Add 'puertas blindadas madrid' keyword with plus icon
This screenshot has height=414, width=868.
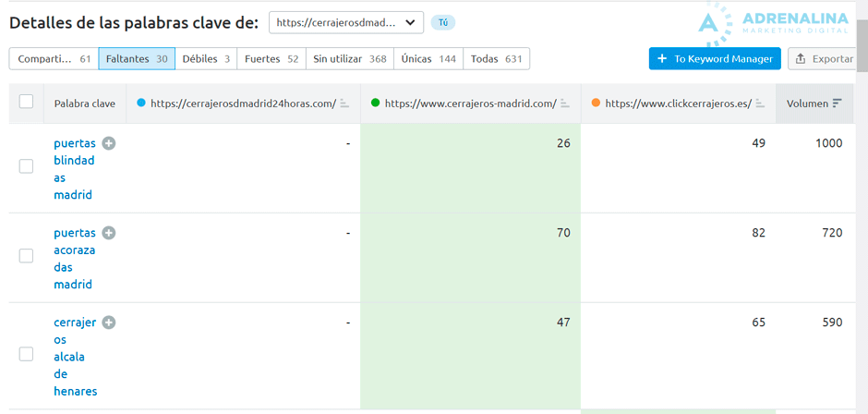109,143
